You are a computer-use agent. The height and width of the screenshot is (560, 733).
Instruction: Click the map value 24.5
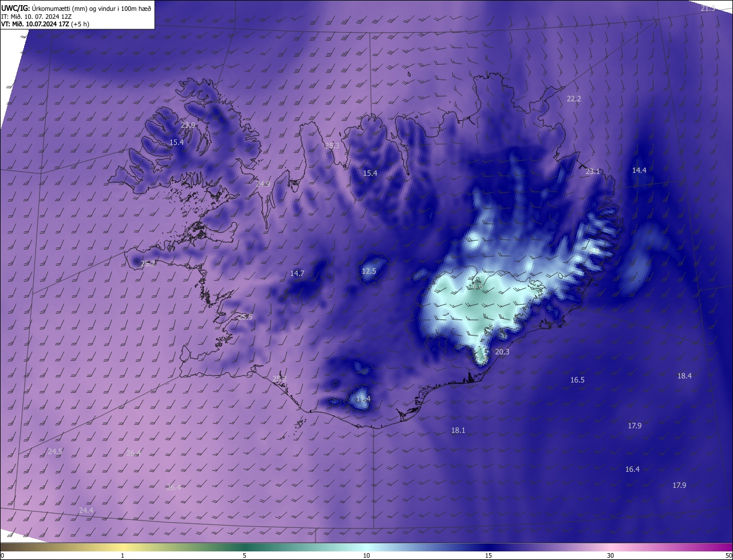click(54, 451)
